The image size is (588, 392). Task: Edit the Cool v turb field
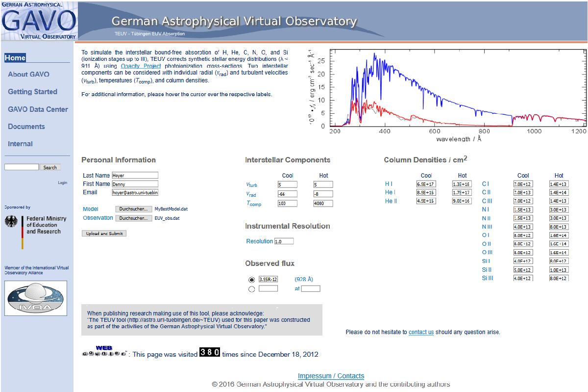click(287, 184)
